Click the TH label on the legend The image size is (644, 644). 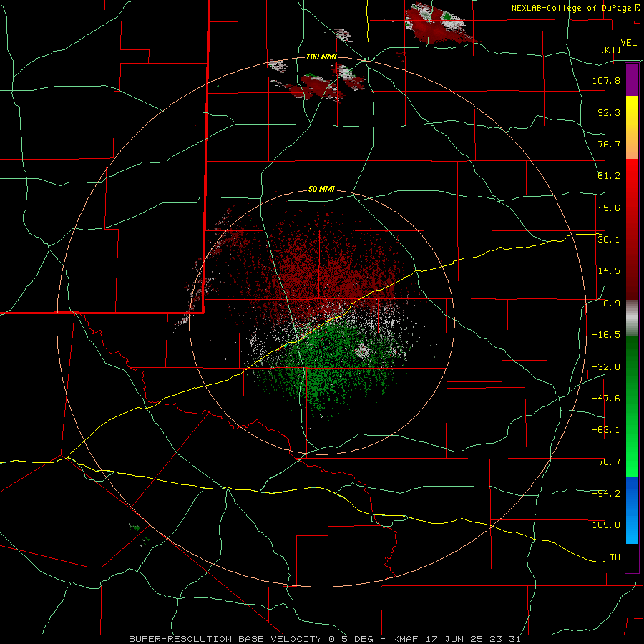click(x=615, y=557)
